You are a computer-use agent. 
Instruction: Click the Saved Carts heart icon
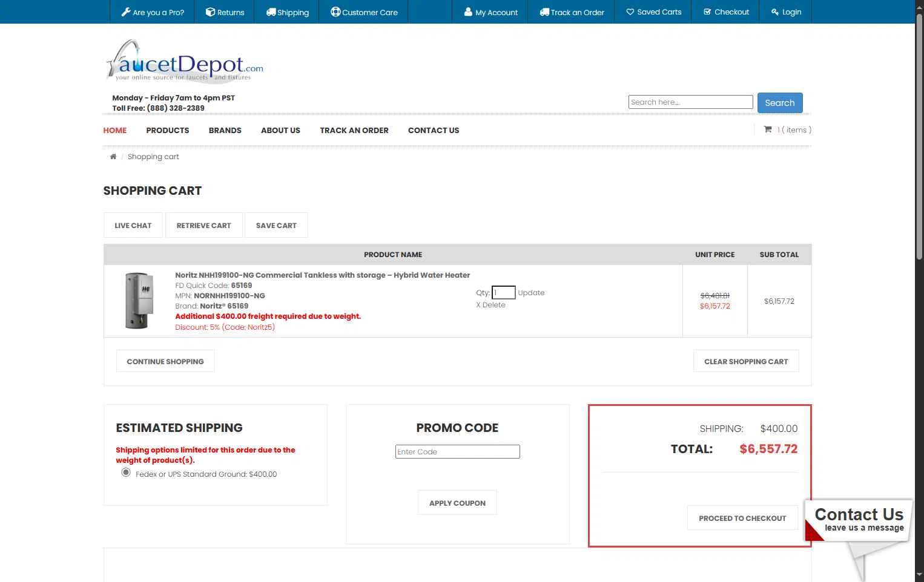pos(630,11)
